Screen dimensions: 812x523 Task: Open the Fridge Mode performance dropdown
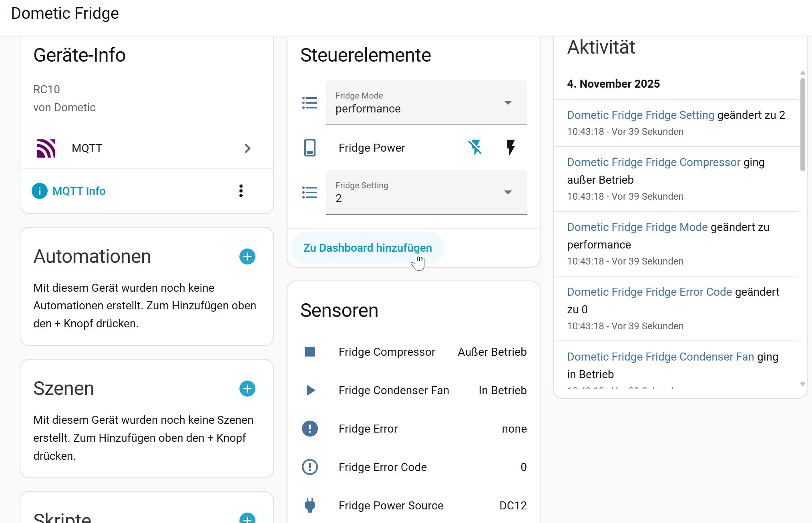pos(426,103)
